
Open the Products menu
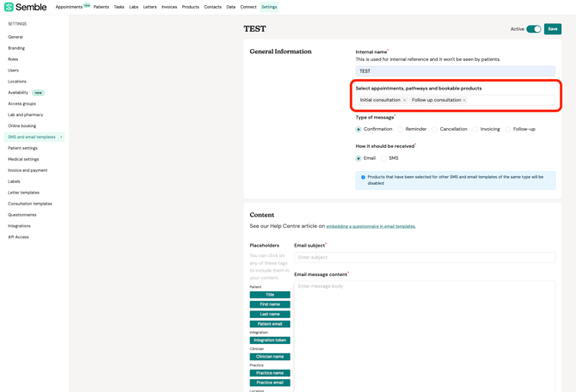[x=191, y=7]
